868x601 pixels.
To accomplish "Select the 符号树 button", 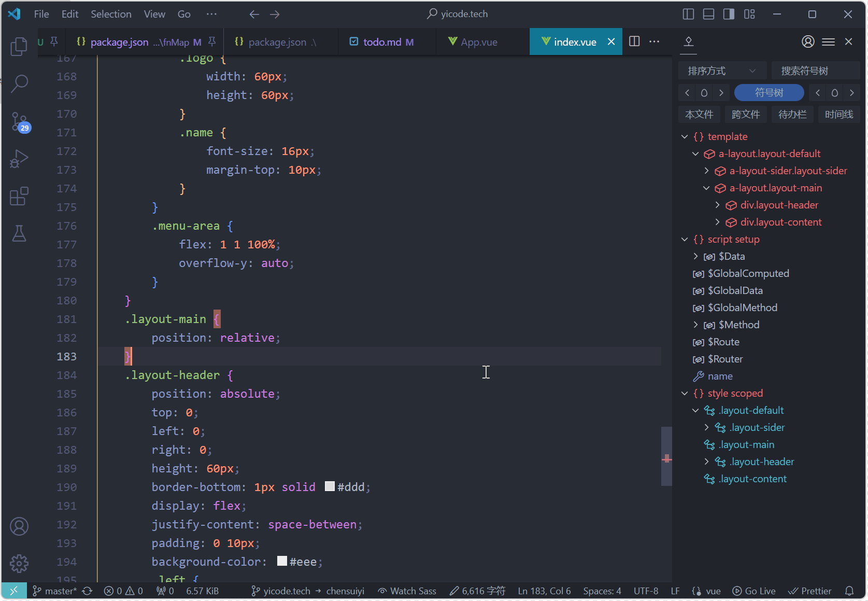I will (x=769, y=93).
